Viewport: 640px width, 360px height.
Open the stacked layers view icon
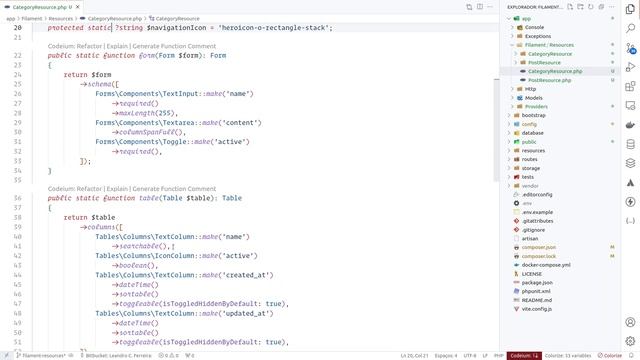tap(630, 163)
